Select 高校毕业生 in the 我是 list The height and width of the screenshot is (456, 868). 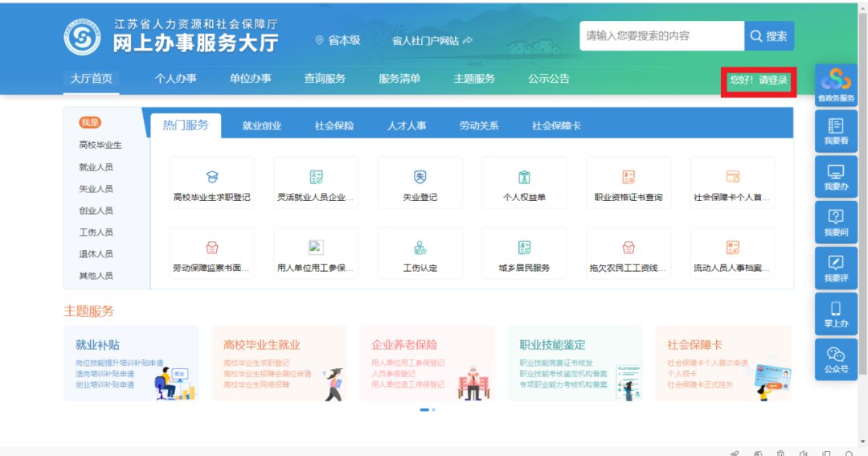tap(100, 146)
